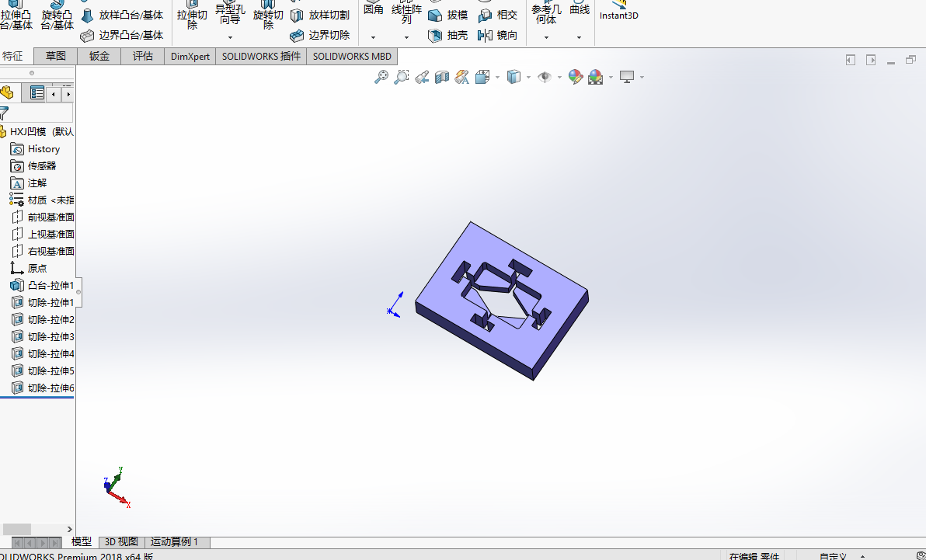Click the Zoom to Area icon
The height and width of the screenshot is (560, 926).
[402, 77]
